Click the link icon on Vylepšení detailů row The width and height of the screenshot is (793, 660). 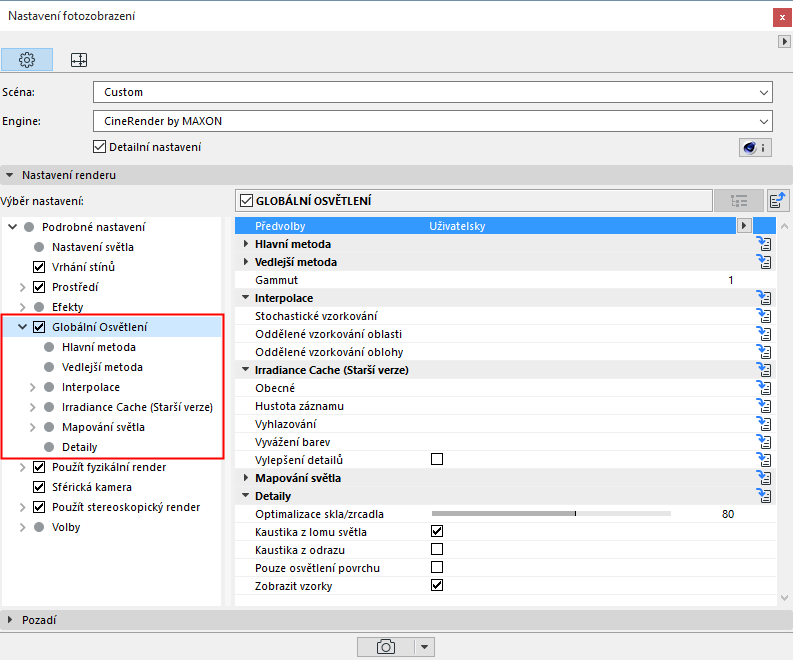(764, 460)
